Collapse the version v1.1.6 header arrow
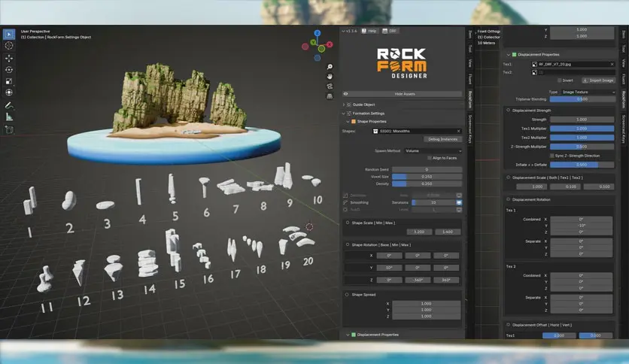This screenshot has width=629, height=364. click(x=343, y=31)
